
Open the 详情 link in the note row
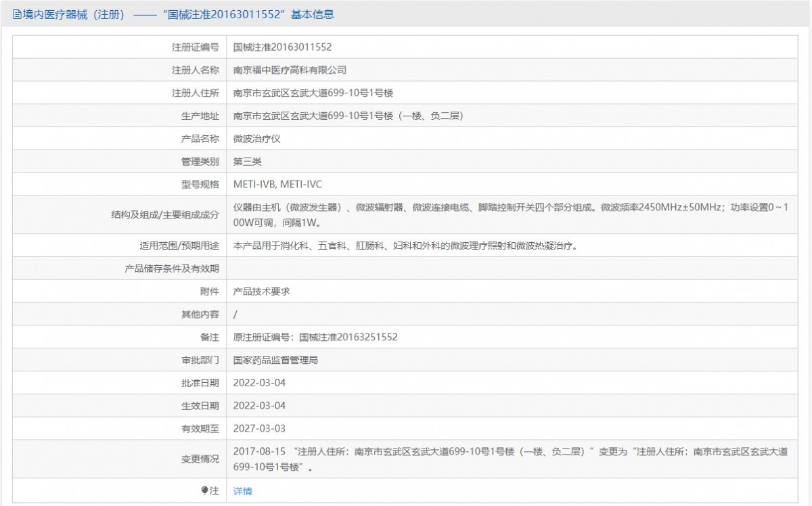pos(242,491)
